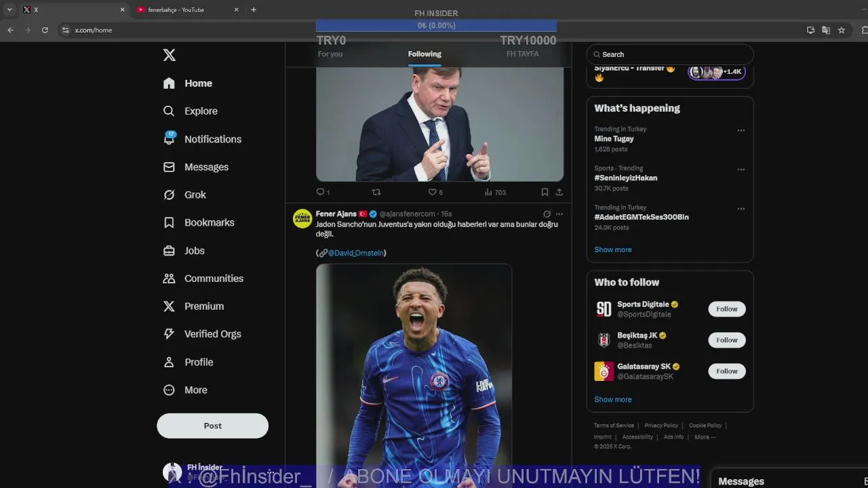Bookmark the top post

click(545, 192)
